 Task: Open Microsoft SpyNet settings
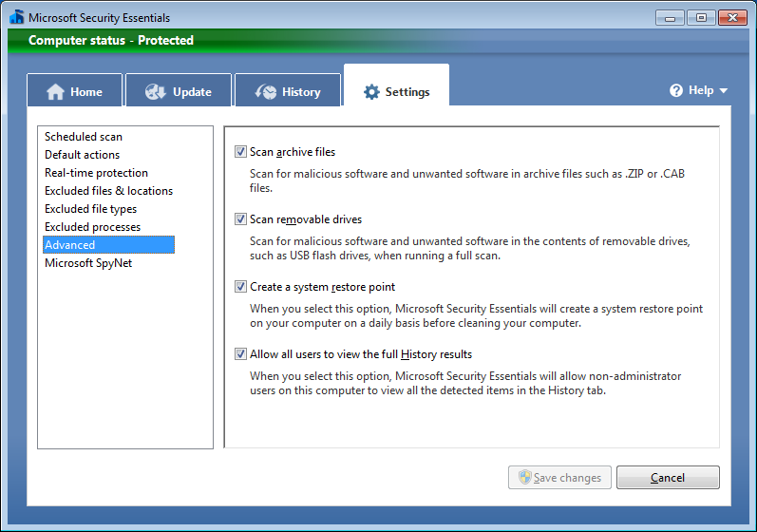pos(88,263)
